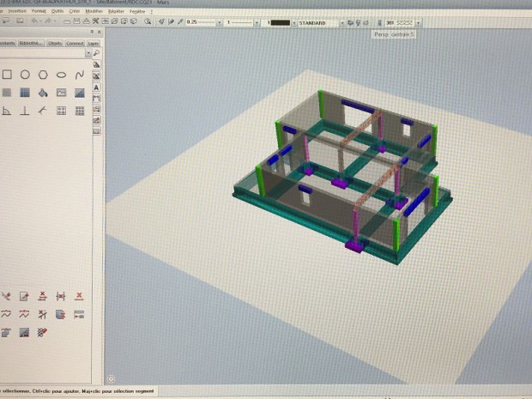Switch to the Connect tab

[x=75, y=42]
